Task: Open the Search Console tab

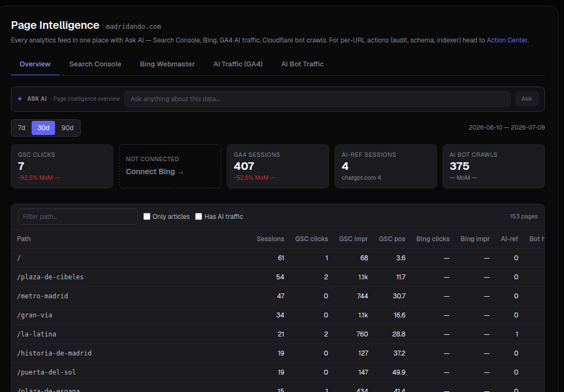Action: pyautogui.click(x=95, y=64)
